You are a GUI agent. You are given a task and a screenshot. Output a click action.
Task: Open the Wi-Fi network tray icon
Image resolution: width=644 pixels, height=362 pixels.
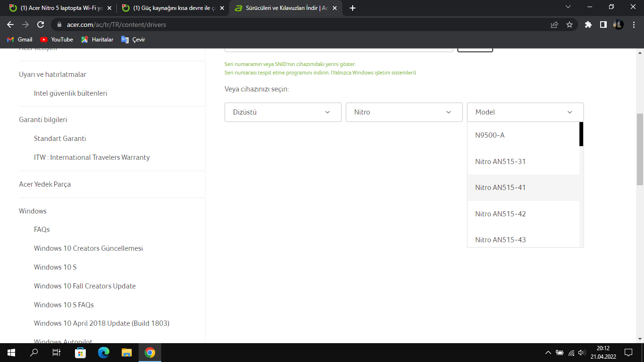[x=571, y=353]
